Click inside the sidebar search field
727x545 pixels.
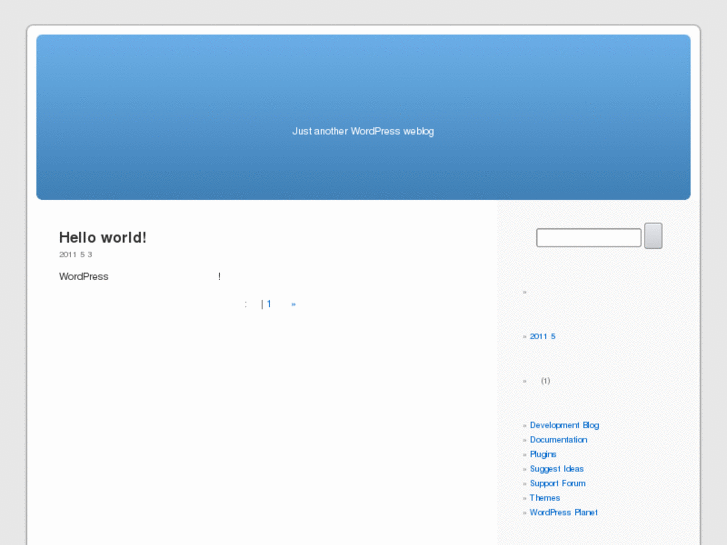(589, 237)
